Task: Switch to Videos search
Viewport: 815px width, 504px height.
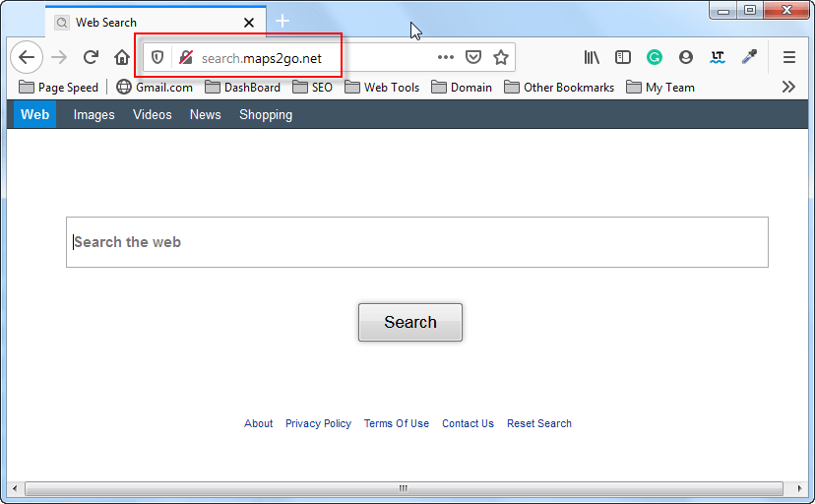Action: click(153, 115)
